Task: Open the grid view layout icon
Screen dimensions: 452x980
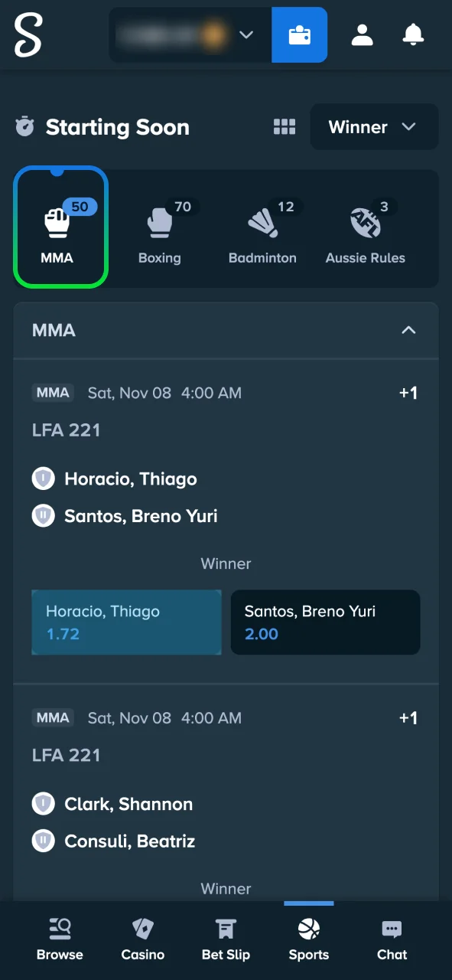Action: pyautogui.click(x=285, y=127)
